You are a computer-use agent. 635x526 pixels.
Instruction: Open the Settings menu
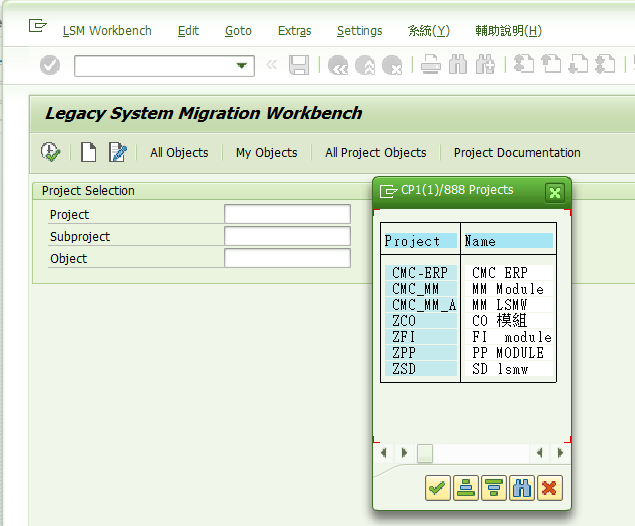(x=360, y=31)
